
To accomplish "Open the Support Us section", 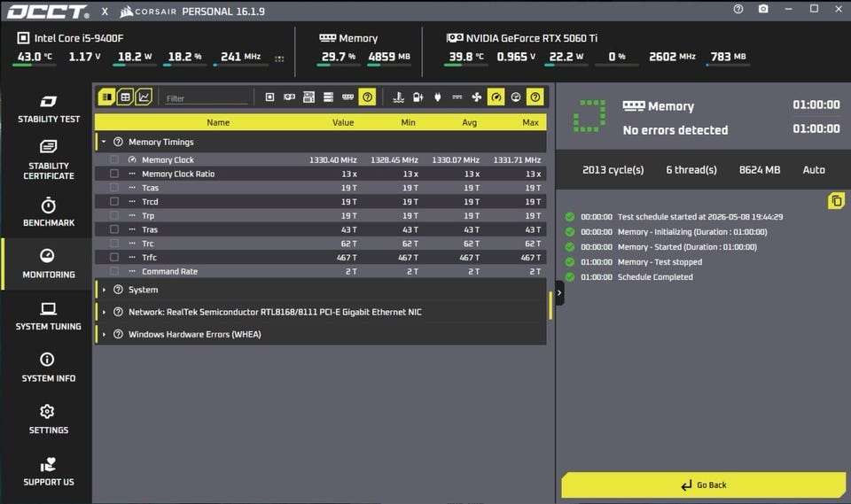I will pyautogui.click(x=48, y=472).
